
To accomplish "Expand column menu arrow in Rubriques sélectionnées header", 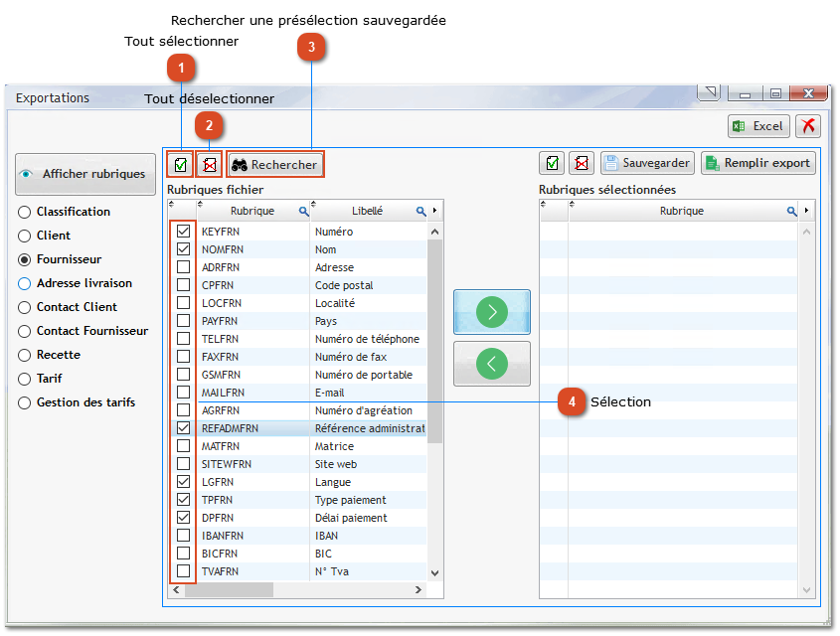I will coord(806,211).
